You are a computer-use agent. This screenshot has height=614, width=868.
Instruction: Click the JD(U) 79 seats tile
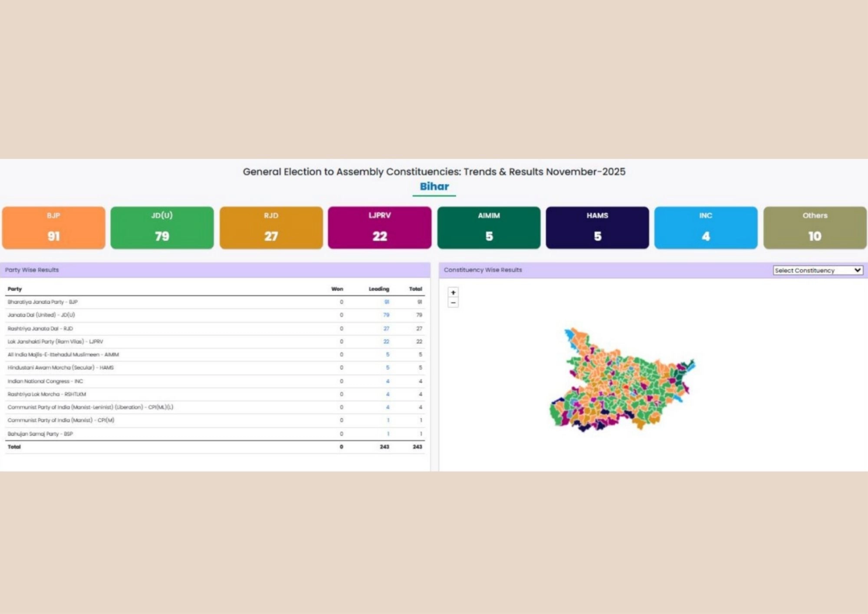coord(162,228)
